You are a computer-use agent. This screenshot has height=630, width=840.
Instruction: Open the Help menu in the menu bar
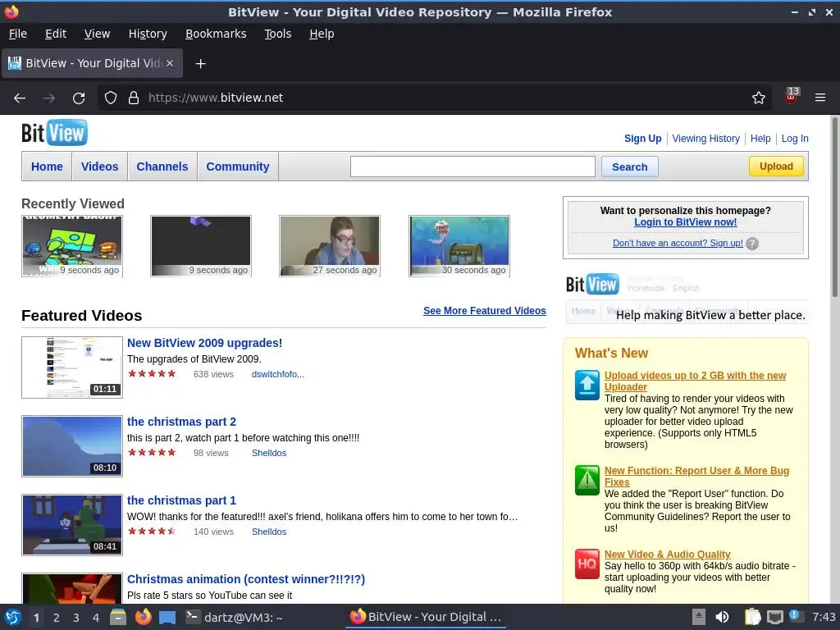point(322,34)
